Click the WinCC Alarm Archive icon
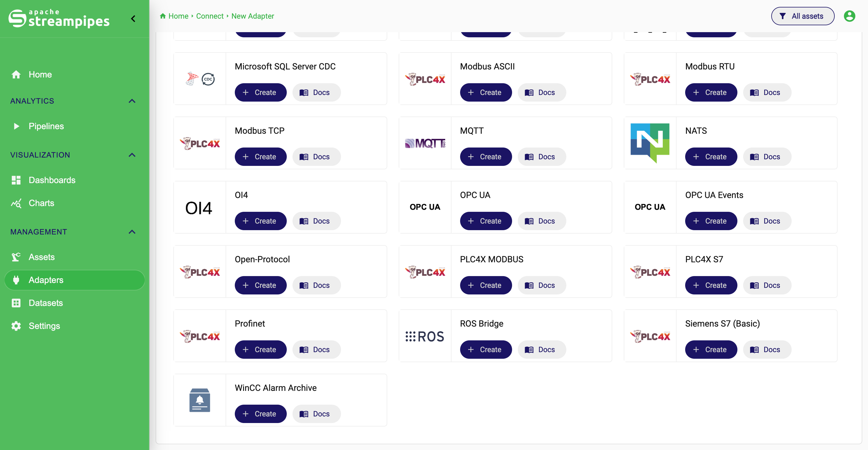 pyautogui.click(x=199, y=400)
